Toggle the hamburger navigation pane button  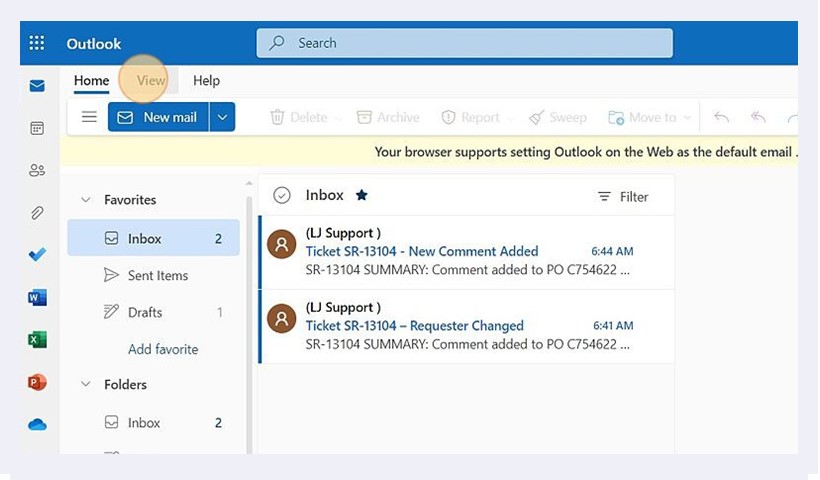89,117
